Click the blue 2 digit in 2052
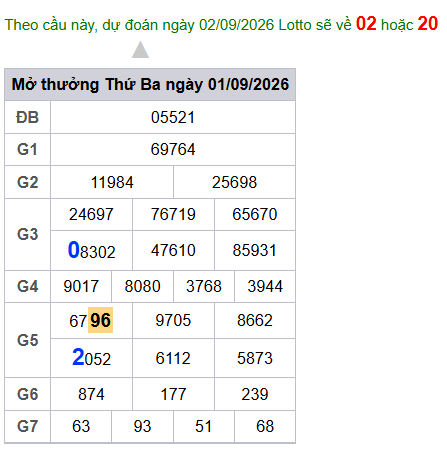This screenshot has width=447, height=450. click(x=78, y=357)
